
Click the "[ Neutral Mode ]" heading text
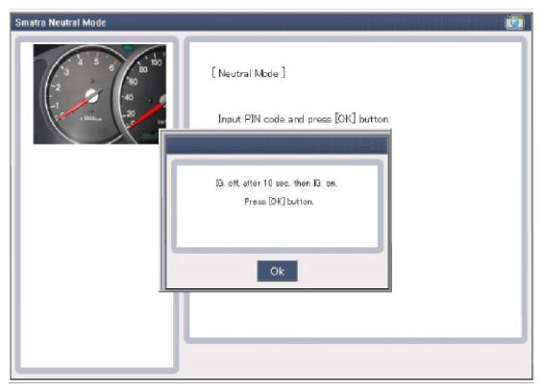249,73
